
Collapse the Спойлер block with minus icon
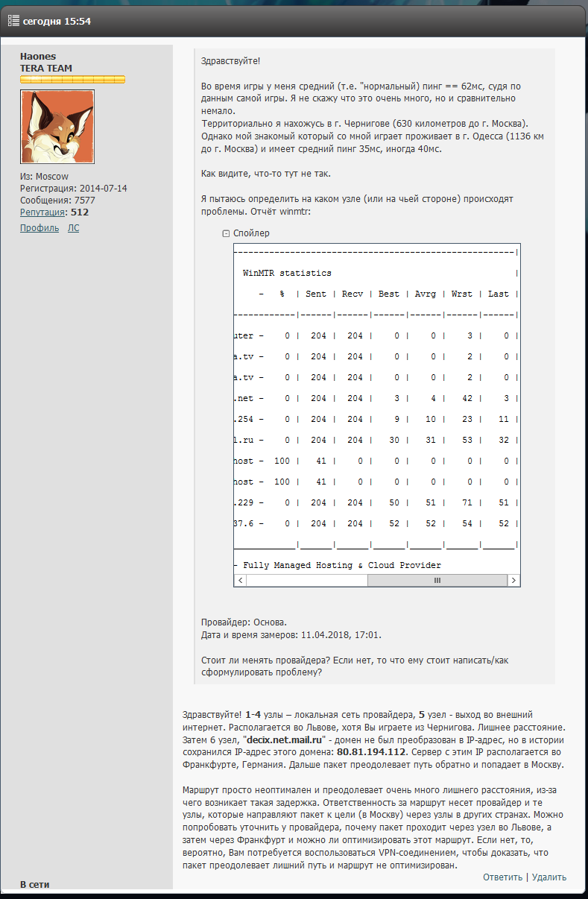pos(226,233)
